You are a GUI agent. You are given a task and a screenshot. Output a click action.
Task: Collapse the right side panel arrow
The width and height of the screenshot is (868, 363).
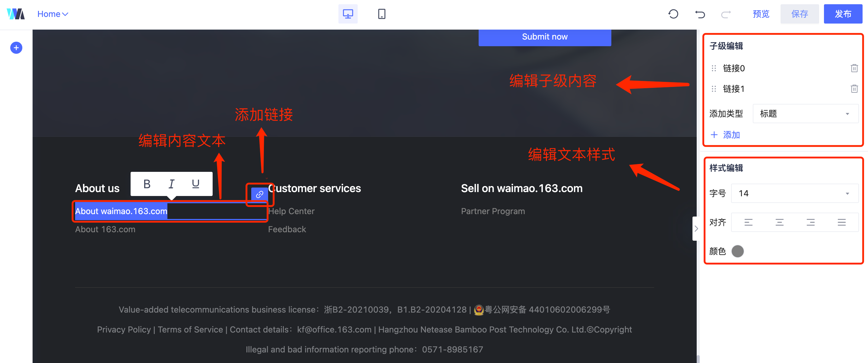tap(696, 228)
